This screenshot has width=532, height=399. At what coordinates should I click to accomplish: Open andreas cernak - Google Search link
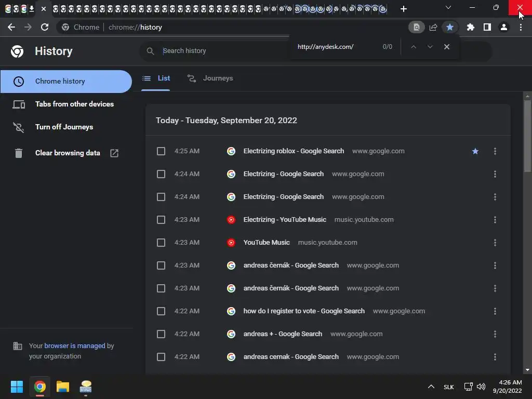coord(291,356)
